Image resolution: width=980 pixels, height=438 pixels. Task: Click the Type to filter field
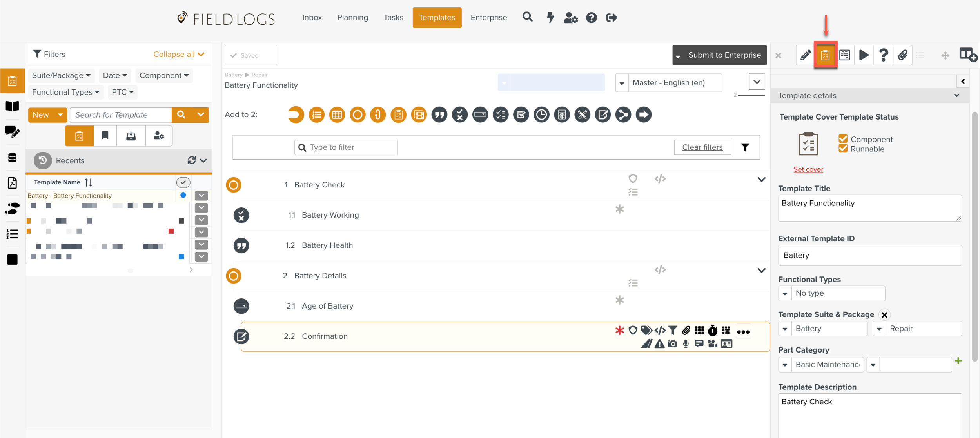[346, 147]
